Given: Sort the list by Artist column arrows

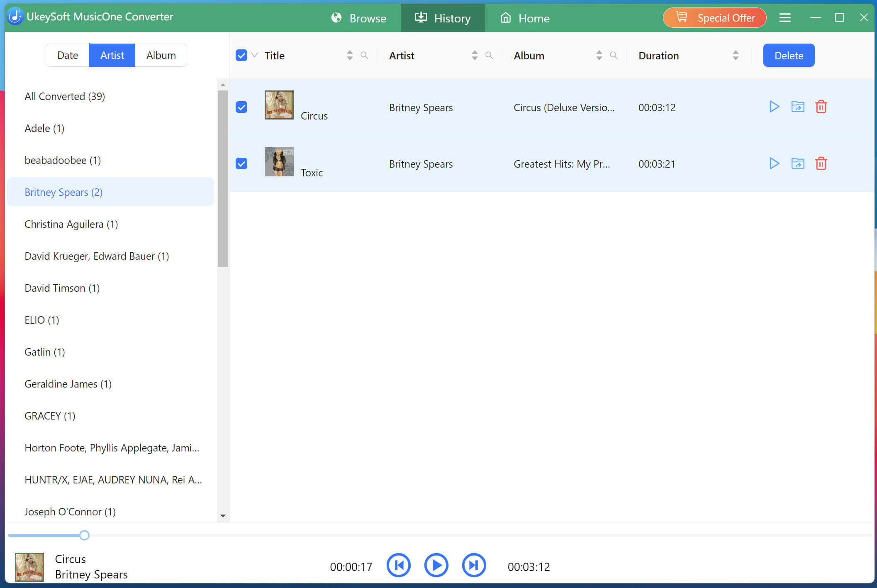Looking at the screenshot, I should coord(475,55).
